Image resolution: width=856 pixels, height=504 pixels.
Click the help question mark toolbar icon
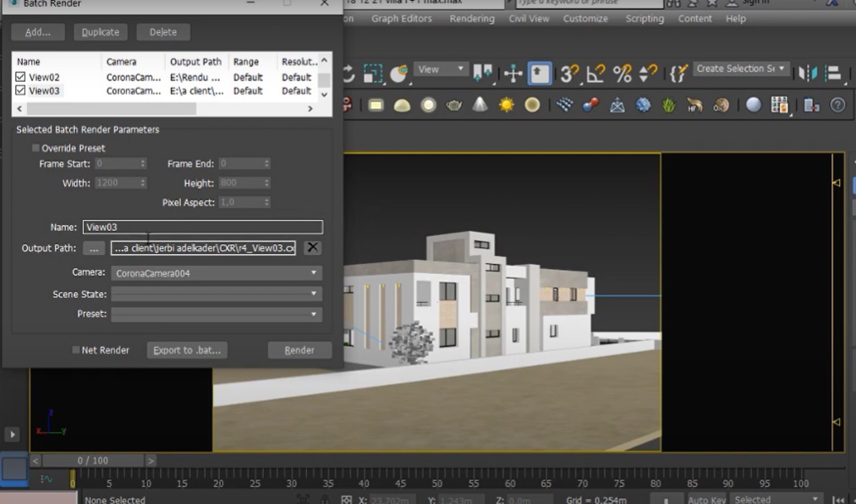[x=837, y=105]
